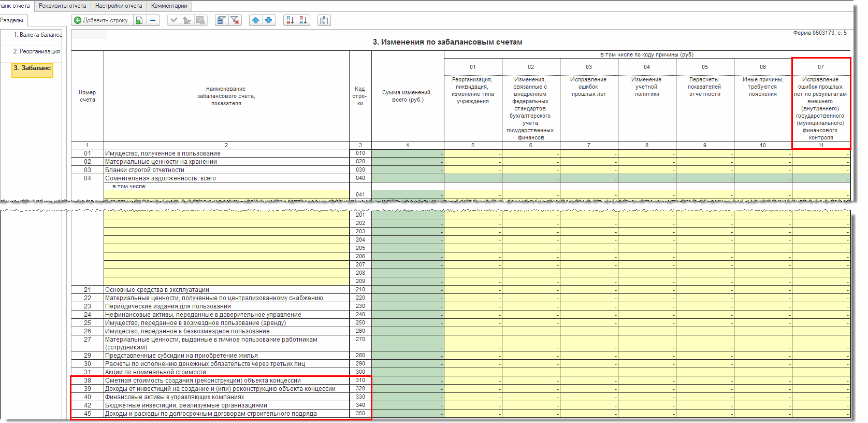The height and width of the screenshot is (423, 868).
Task: Select the 'Разделы' side tab
Action: coord(12,20)
